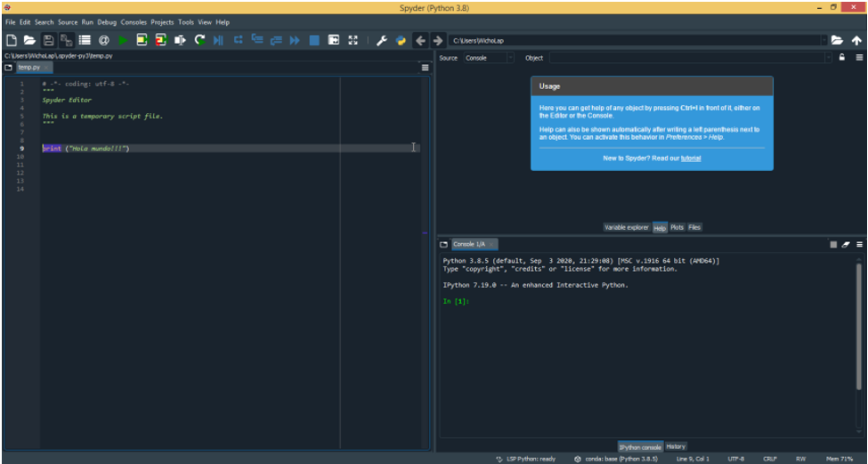Open the View menu

[x=205, y=22]
